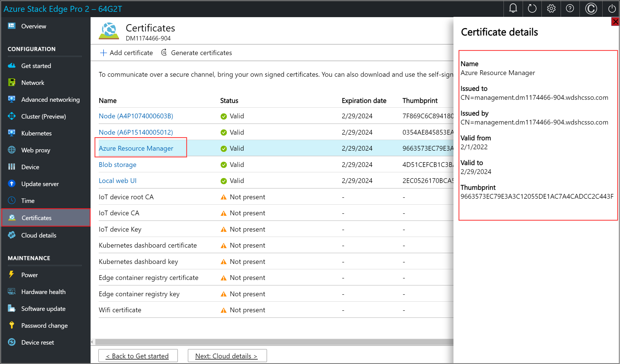This screenshot has width=620, height=364.
Task: Click the restart icon in the top bar
Action: [x=532, y=8]
